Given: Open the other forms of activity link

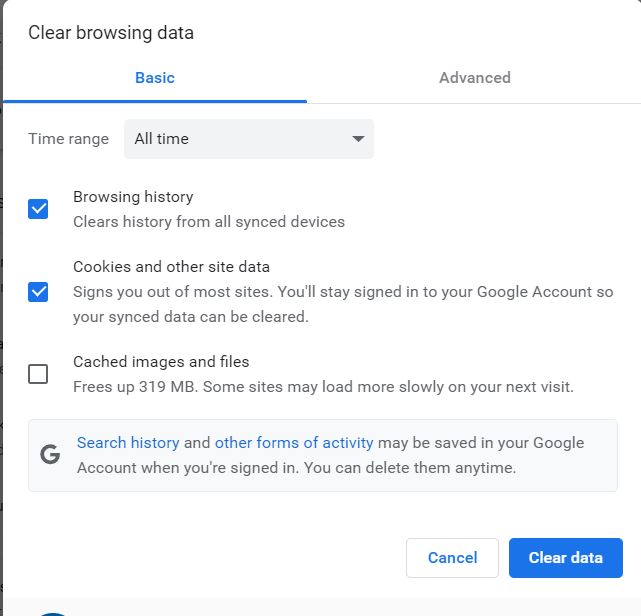Looking at the screenshot, I should (x=294, y=443).
